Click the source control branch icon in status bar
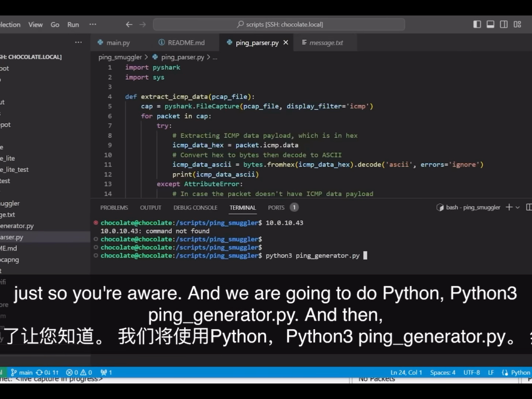The image size is (532, 399). (14, 372)
